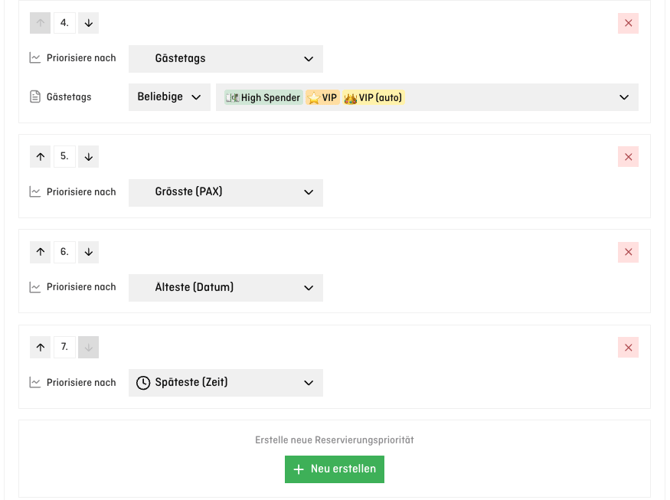The height and width of the screenshot is (500, 670).
Task: Remove priority rule number 6
Action: point(628,252)
